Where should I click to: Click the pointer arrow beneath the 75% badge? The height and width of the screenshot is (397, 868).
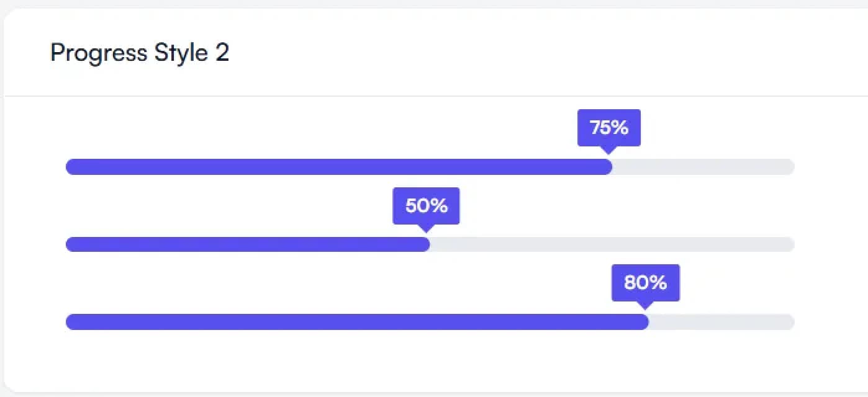608,150
